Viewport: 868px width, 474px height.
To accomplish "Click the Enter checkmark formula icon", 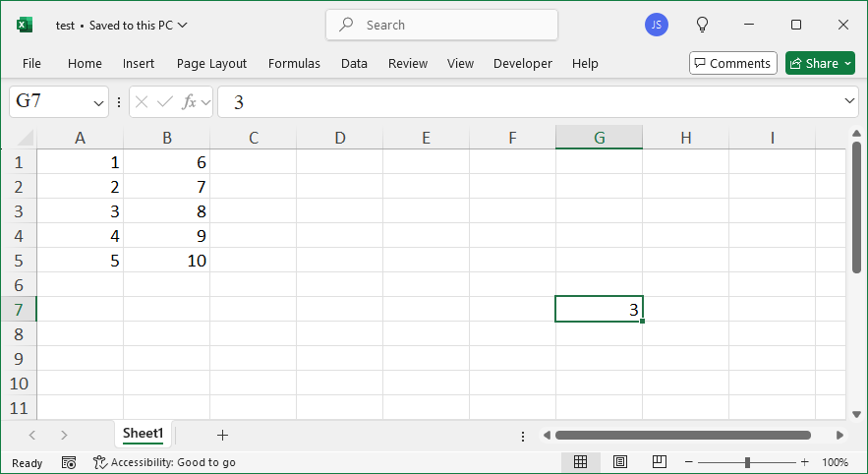I will pos(165,102).
